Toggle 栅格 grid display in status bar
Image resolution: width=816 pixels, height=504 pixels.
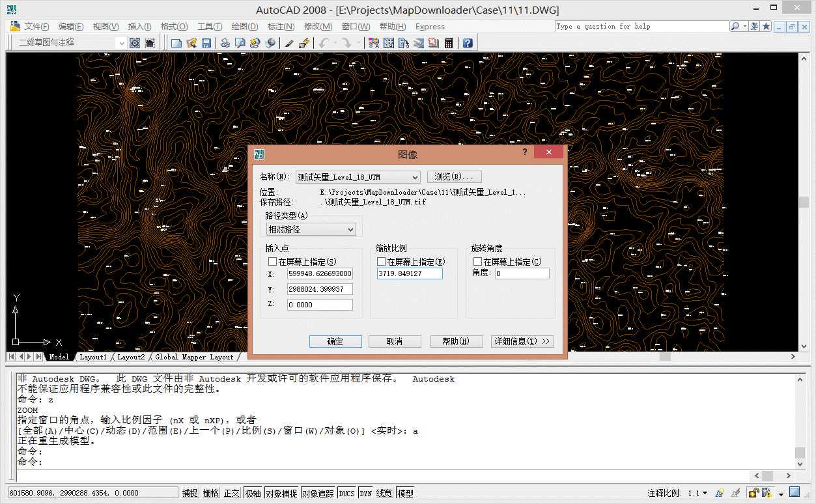(210, 494)
